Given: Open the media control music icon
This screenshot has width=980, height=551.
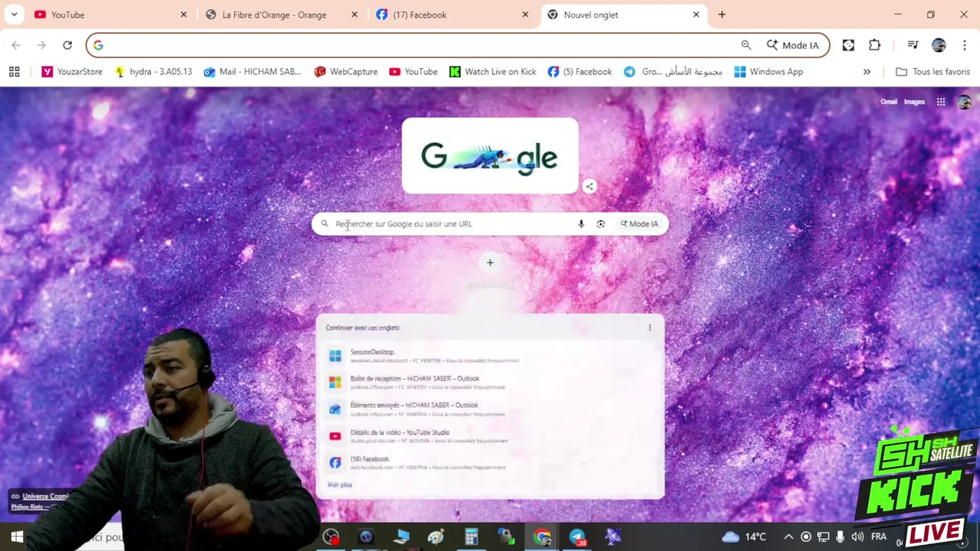Looking at the screenshot, I should point(913,45).
